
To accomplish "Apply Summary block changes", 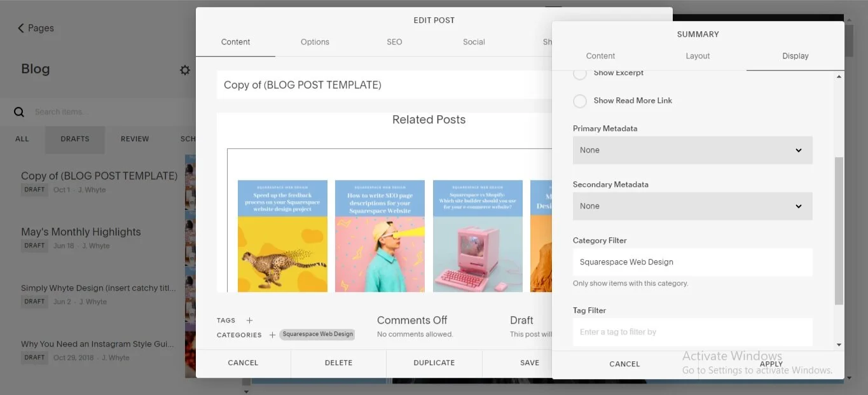I will tap(771, 364).
